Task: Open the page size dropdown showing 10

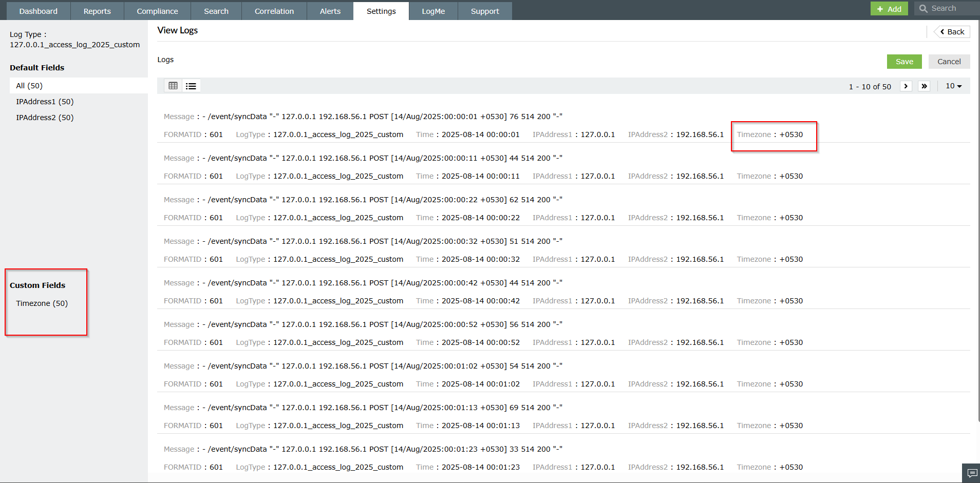Action: click(x=954, y=86)
